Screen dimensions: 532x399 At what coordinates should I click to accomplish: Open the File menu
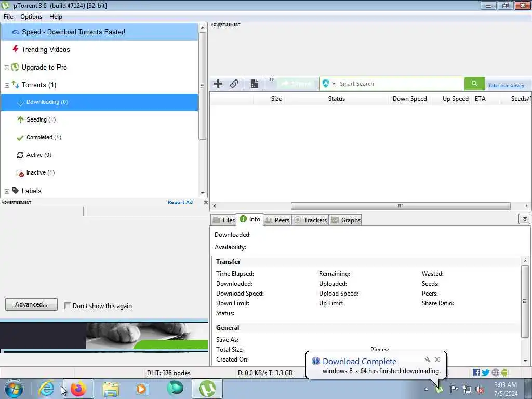coord(8,17)
